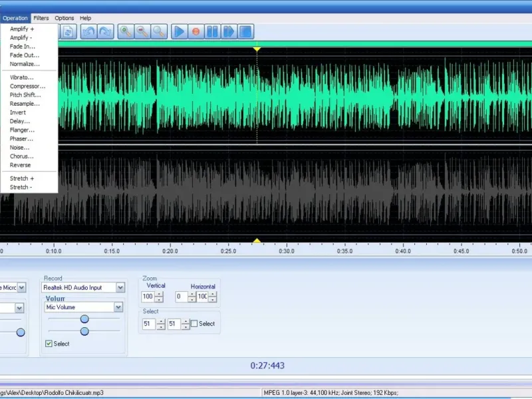Expand the Mic Volume dropdown
532x399 pixels.
[118, 307]
